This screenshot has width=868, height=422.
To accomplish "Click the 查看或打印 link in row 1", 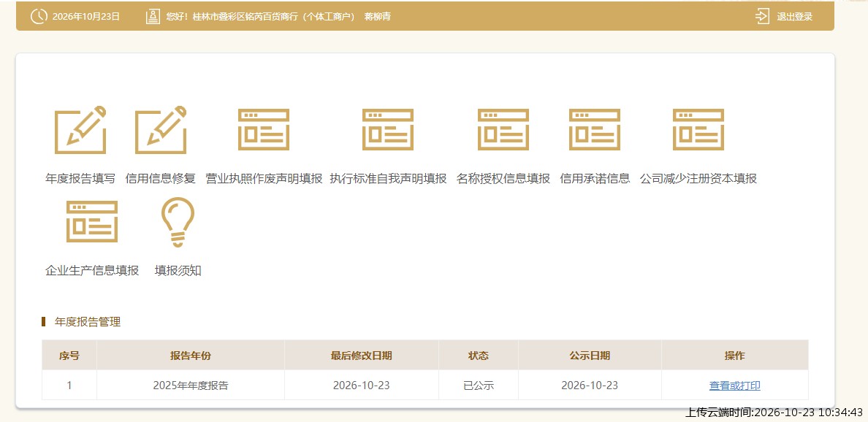I will (x=734, y=385).
